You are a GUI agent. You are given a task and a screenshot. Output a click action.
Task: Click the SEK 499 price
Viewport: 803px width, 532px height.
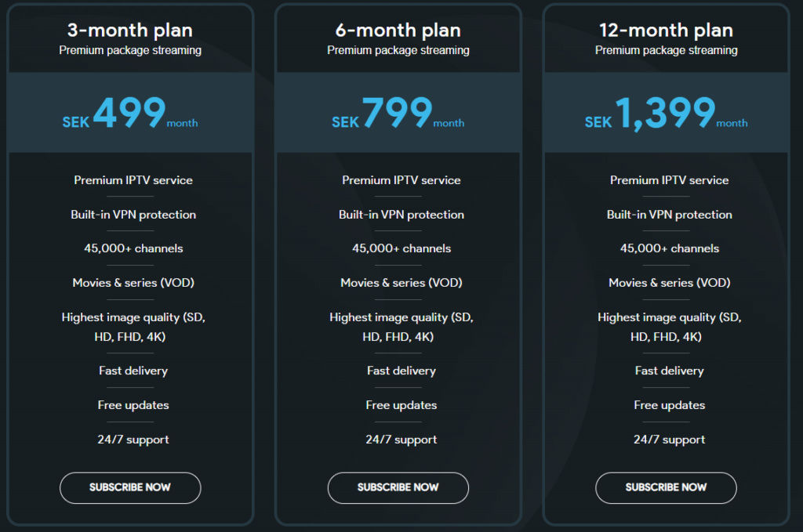click(129, 114)
